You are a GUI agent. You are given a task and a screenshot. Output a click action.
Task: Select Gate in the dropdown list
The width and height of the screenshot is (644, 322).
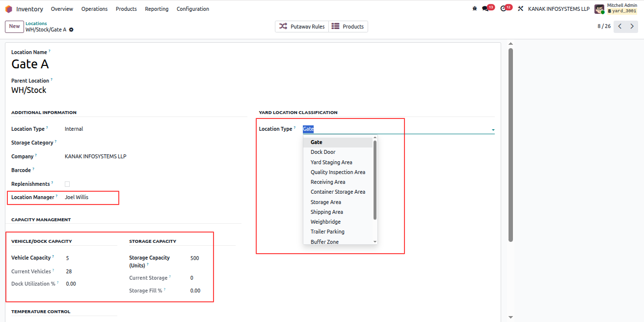coord(338,142)
